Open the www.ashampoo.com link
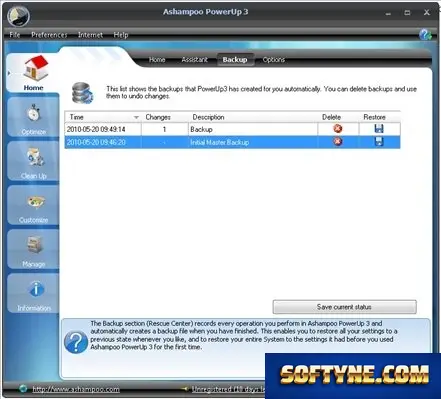 click(76, 389)
